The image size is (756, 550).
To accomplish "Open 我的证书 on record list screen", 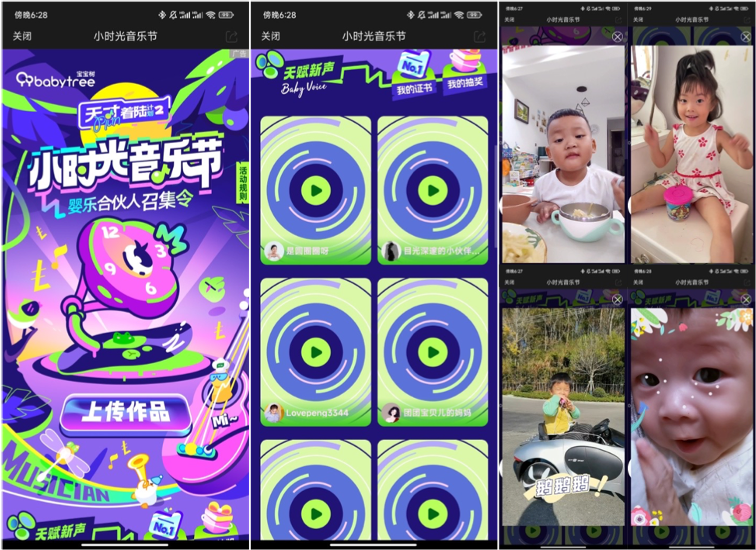I will [x=414, y=77].
